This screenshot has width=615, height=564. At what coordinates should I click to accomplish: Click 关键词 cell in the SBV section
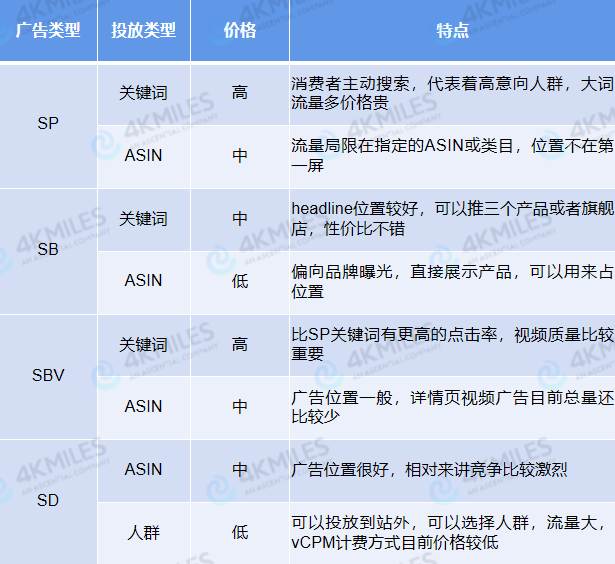[143, 344]
